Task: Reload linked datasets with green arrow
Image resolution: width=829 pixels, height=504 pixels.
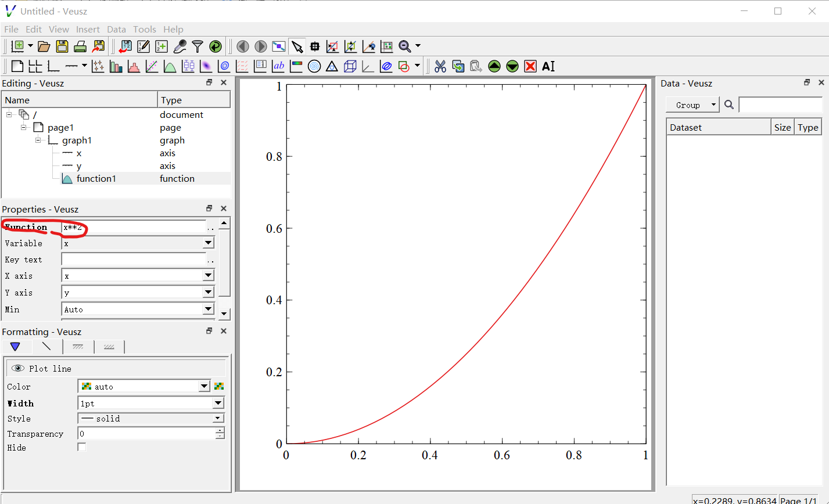Action: (216, 46)
